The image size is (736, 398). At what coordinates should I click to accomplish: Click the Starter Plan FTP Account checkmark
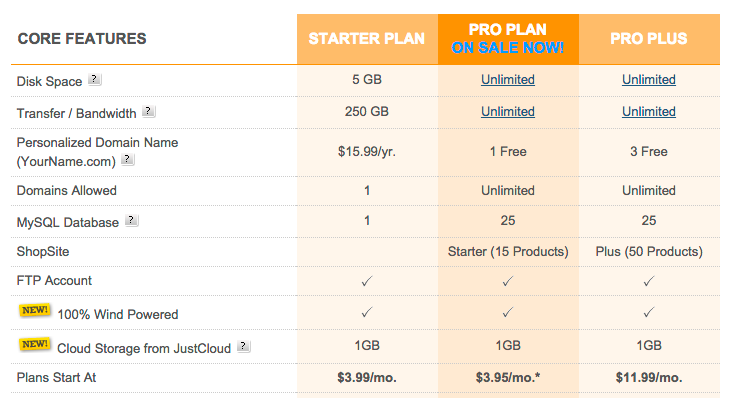coord(367,281)
